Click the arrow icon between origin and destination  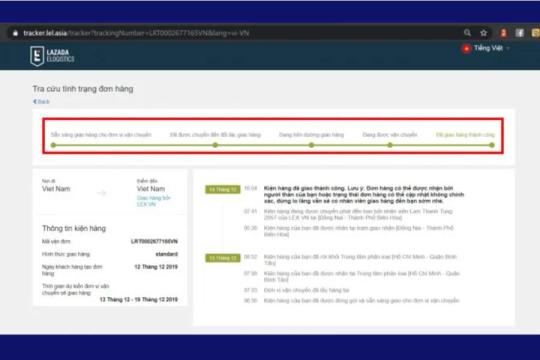(102, 193)
